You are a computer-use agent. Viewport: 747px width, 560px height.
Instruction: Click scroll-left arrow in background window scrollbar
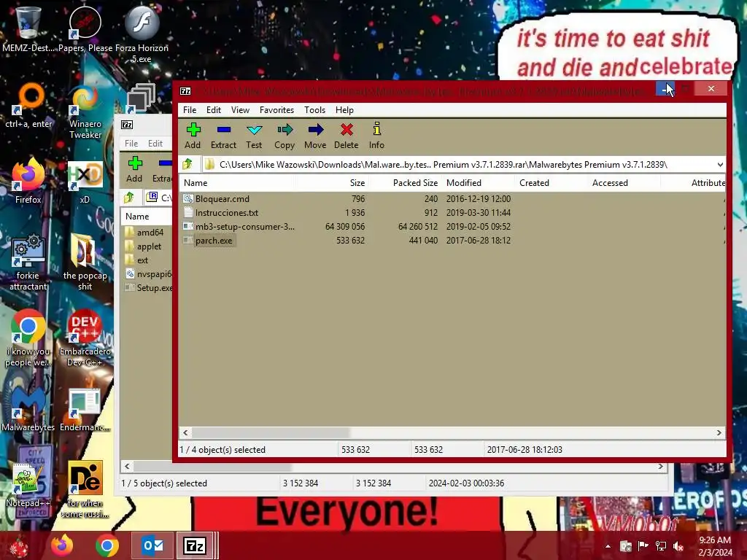click(x=127, y=467)
